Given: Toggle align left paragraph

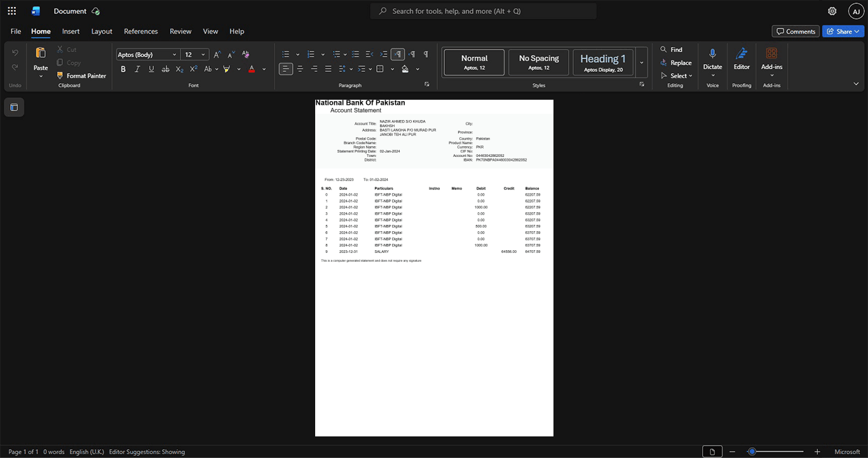Looking at the screenshot, I should [x=286, y=69].
